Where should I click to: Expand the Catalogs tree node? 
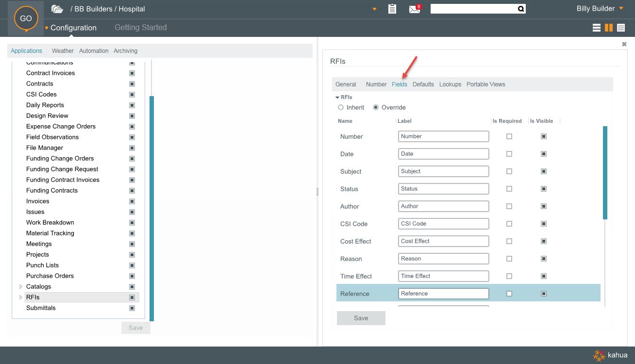pyautogui.click(x=20, y=286)
